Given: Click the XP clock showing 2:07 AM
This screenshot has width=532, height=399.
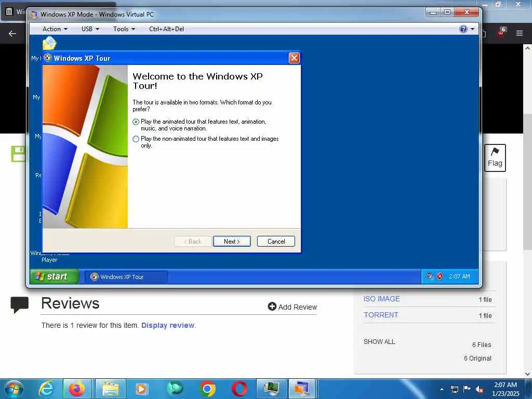Looking at the screenshot, I should pyautogui.click(x=459, y=276).
